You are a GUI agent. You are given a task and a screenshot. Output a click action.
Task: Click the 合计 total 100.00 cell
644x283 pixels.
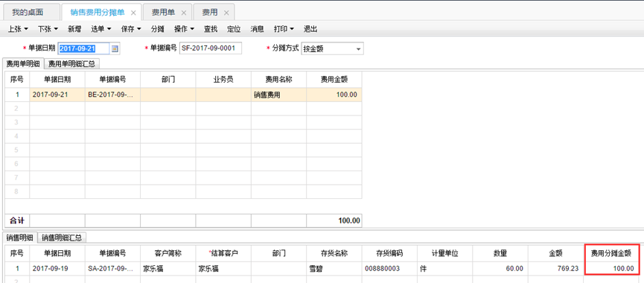[x=334, y=220]
